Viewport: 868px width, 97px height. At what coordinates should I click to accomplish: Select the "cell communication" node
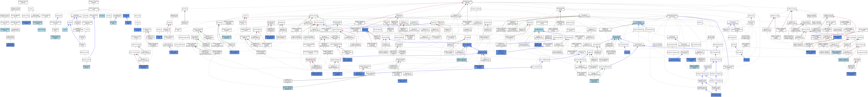click(x=319, y=23)
